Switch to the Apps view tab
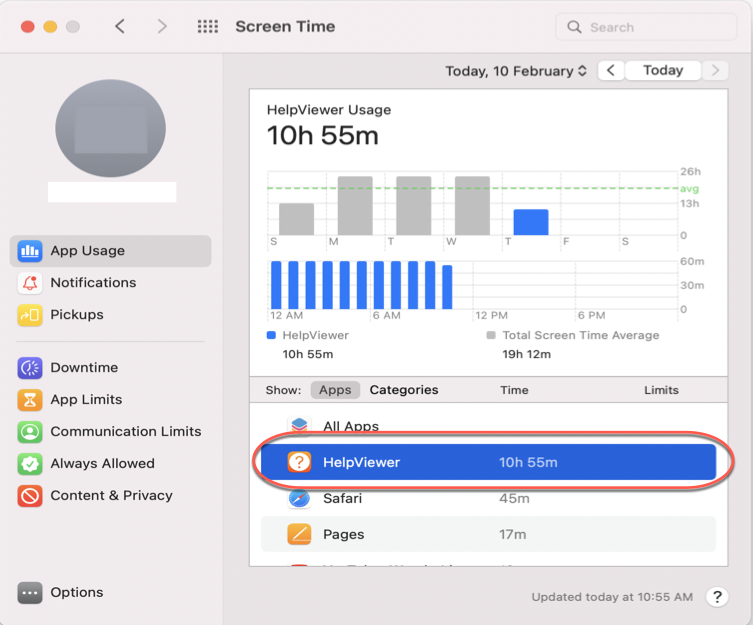 pyautogui.click(x=335, y=390)
